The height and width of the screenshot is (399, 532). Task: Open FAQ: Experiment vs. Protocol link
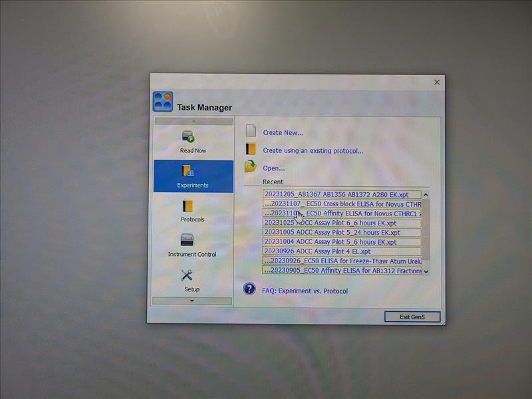pos(305,291)
